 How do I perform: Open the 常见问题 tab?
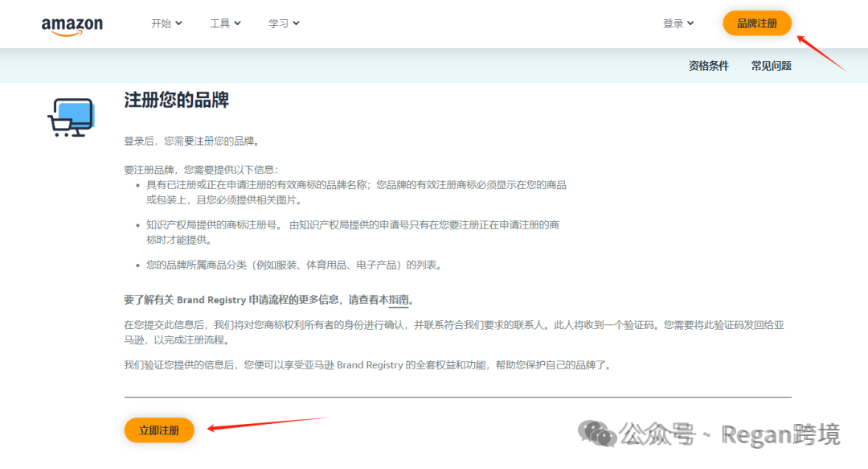click(771, 66)
